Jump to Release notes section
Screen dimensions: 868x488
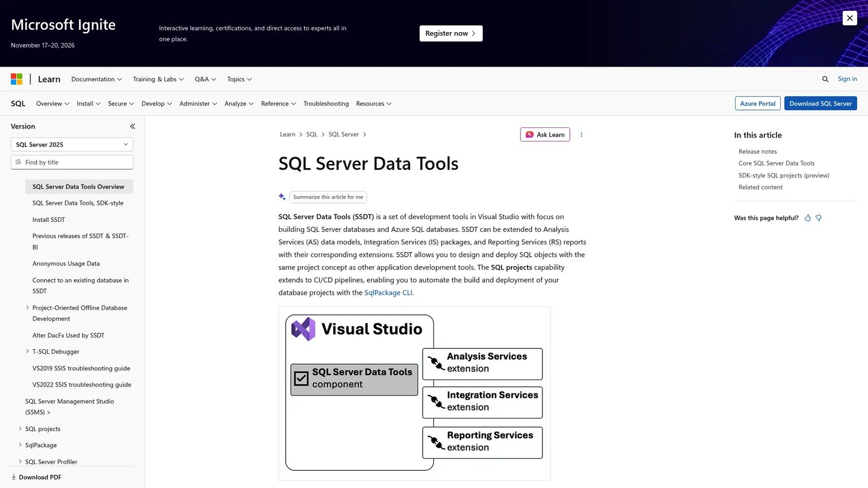[758, 151]
